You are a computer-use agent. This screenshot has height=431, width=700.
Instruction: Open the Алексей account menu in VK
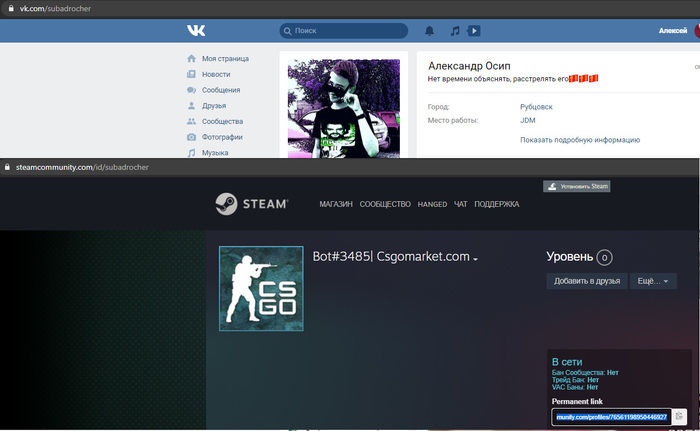pyautogui.click(x=673, y=31)
